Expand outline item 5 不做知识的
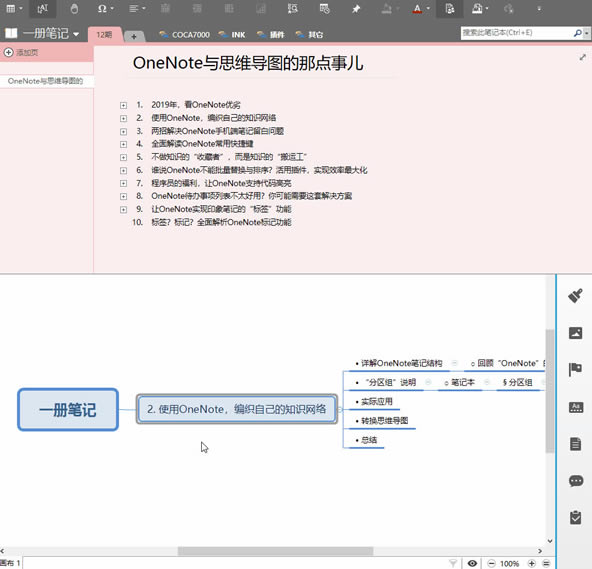Image resolution: width=592 pixels, height=569 pixels. pyautogui.click(x=123, y=157)
